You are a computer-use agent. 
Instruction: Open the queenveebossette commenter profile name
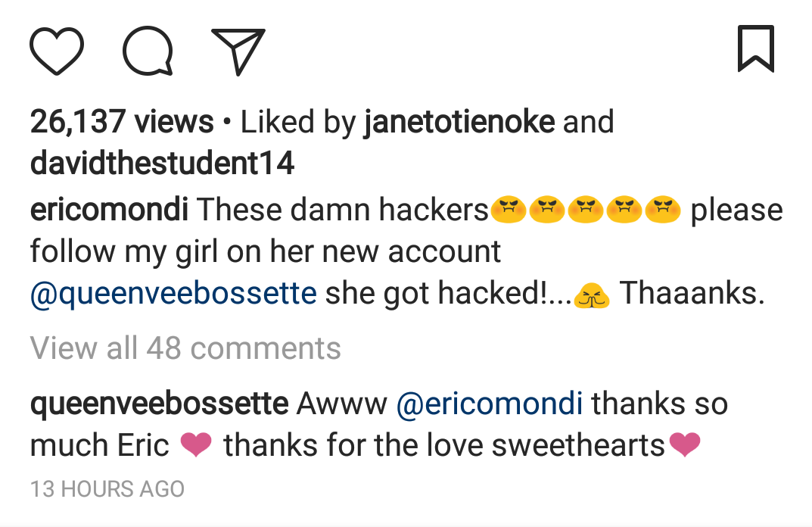(x=159, y=404)
